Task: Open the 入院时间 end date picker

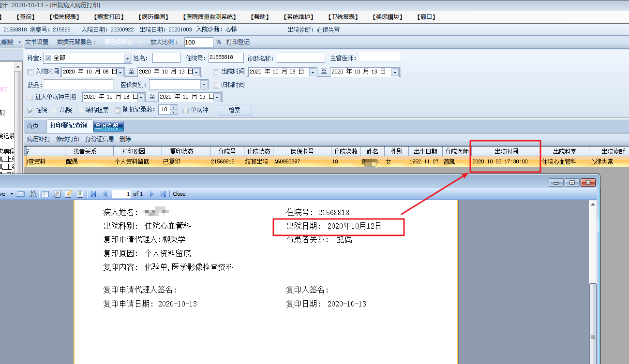Action: tap(196, 72)
